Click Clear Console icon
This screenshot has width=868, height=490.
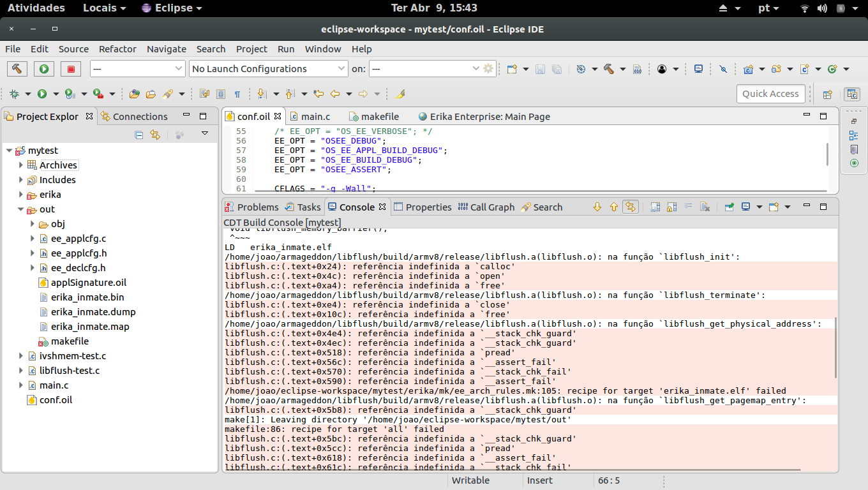705,207
